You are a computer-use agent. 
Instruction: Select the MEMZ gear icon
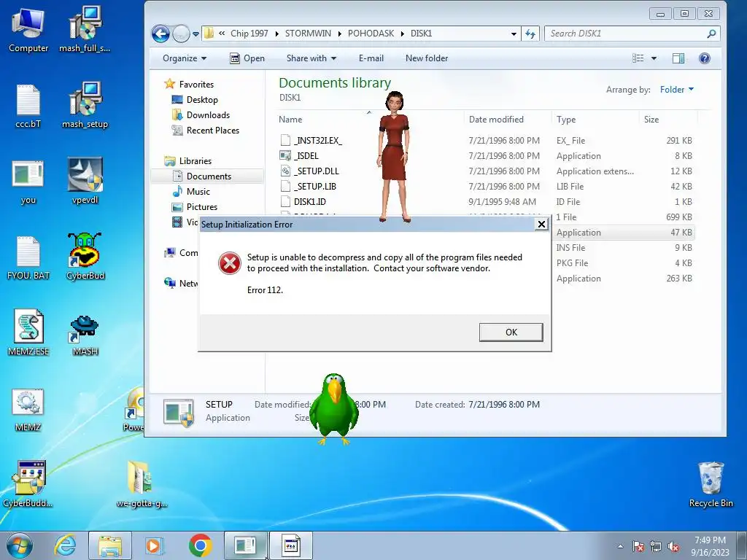(x=28, y=410)
